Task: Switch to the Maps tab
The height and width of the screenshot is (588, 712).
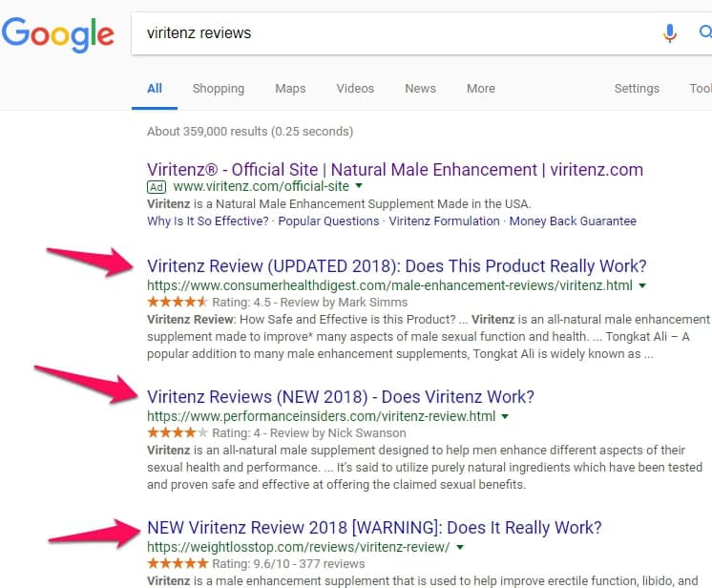Action: (290, 89)
